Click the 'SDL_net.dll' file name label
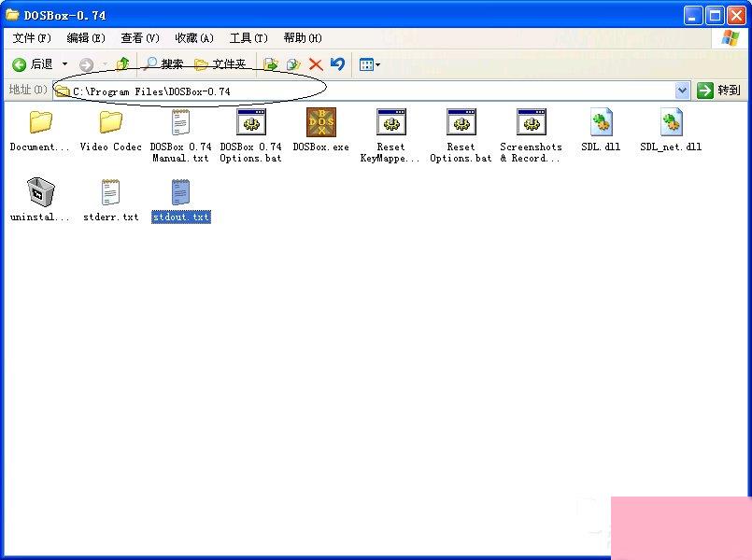The height and width of the screenshot is (560, 752). tap(671, 147)
